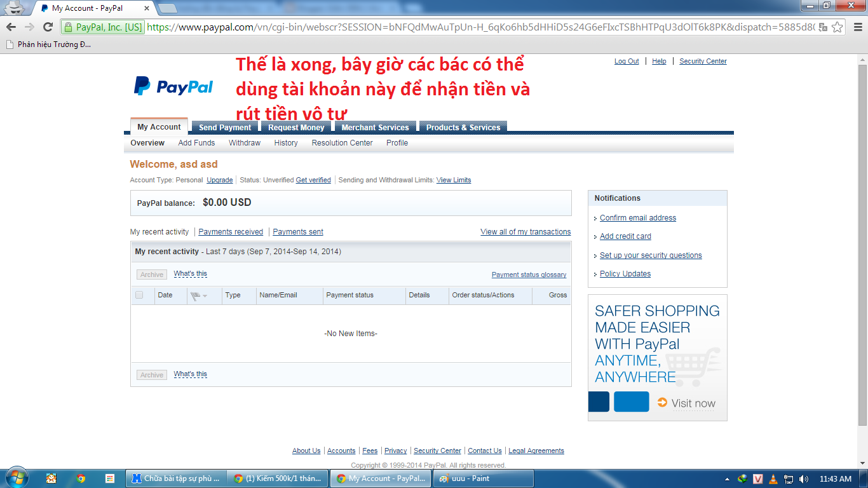Open View all of my transactions

point(526,232)
